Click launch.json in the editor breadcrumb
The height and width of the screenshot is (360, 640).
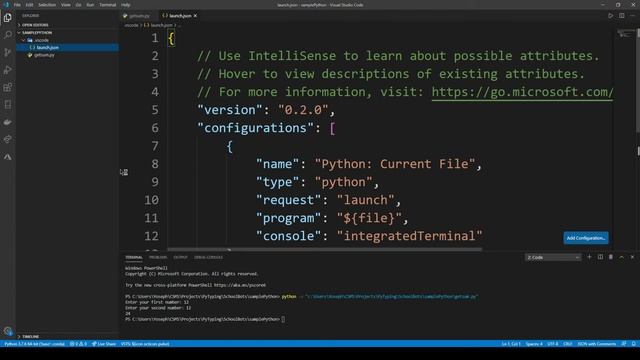point(159,25)
